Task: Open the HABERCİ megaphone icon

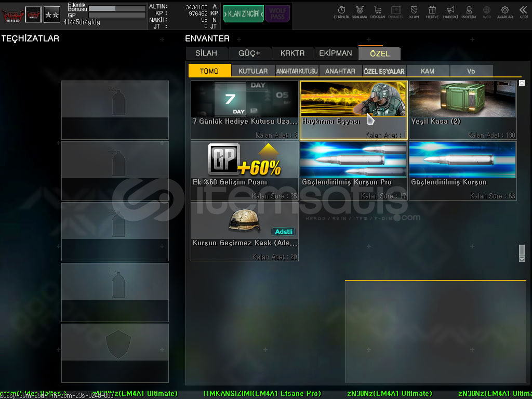Action: click(x=450, y=12)
